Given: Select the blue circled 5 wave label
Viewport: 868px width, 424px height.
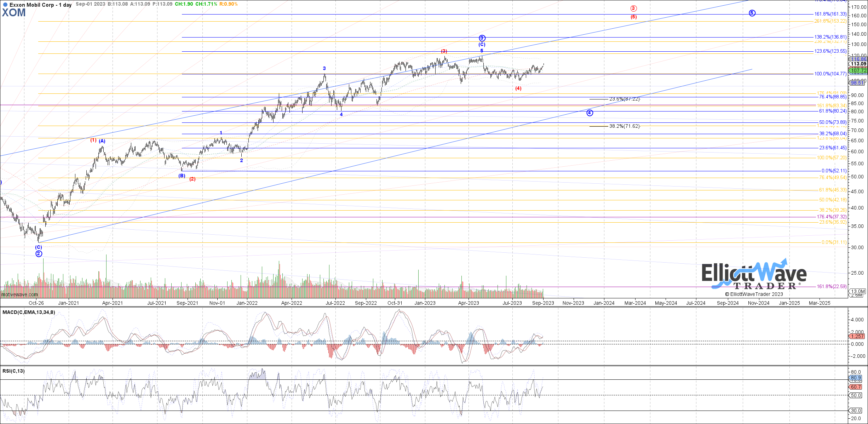Looking at the screenshot, I should pyautogui.click(x=752, y=13).
